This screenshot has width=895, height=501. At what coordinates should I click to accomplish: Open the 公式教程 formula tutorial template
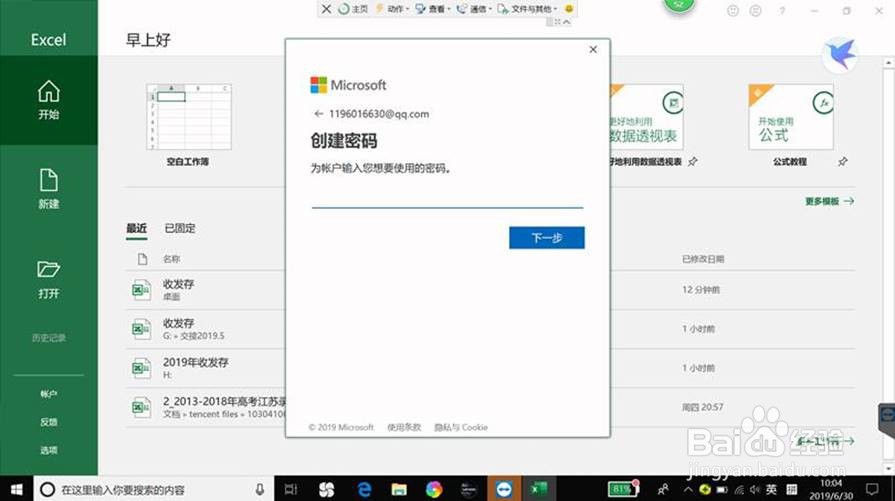791,116
